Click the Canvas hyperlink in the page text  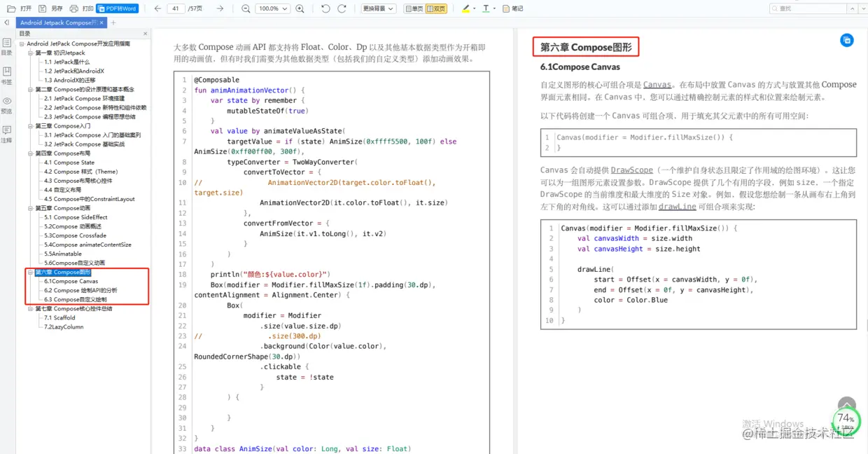tap(657, 85)
